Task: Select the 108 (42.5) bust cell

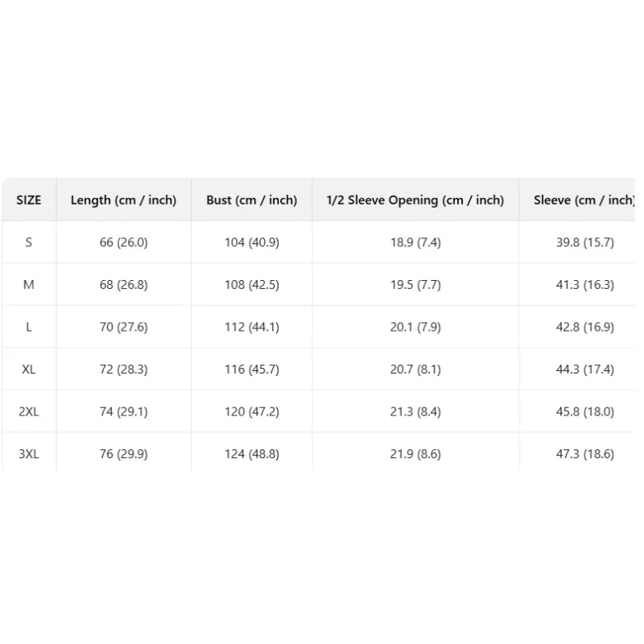Action: 252,285
